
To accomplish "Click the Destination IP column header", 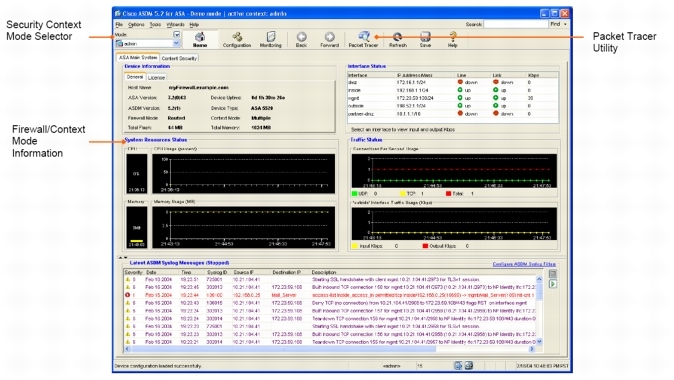I will (290, 272).
